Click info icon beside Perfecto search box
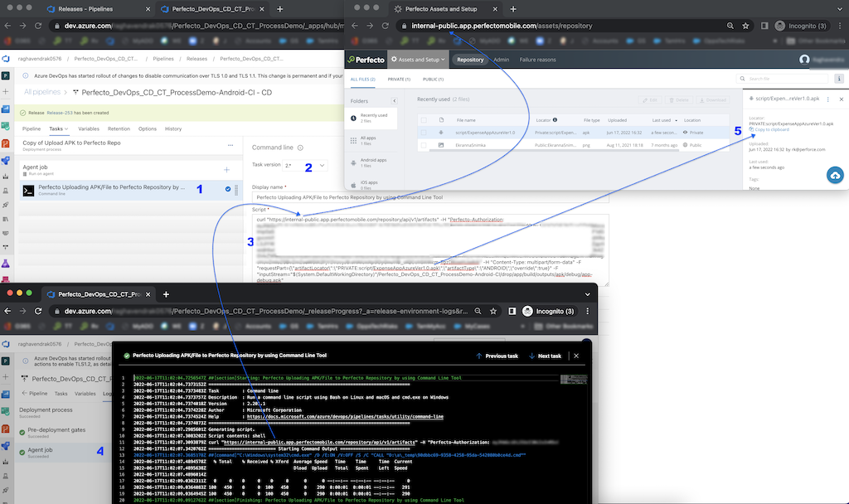The height and width of the screenshot is (504, 849). click(x=839, y=79)
